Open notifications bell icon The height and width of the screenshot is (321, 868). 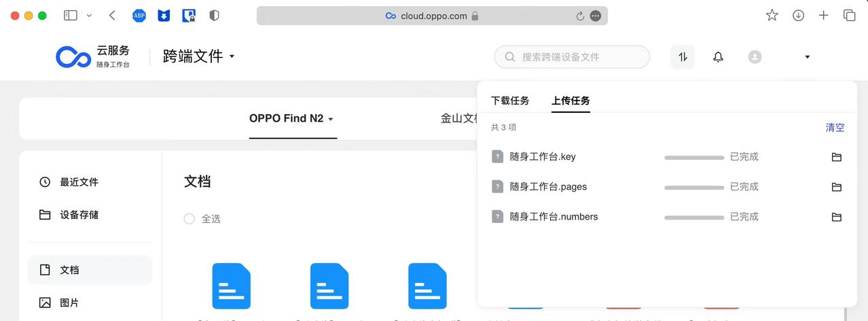(718, 57)
